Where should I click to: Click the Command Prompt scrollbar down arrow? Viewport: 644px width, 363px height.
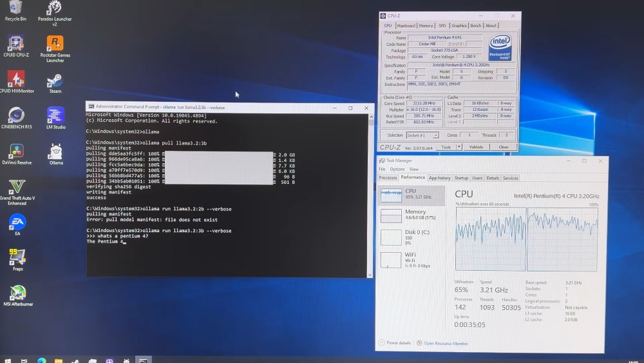(x=370, y=275)
